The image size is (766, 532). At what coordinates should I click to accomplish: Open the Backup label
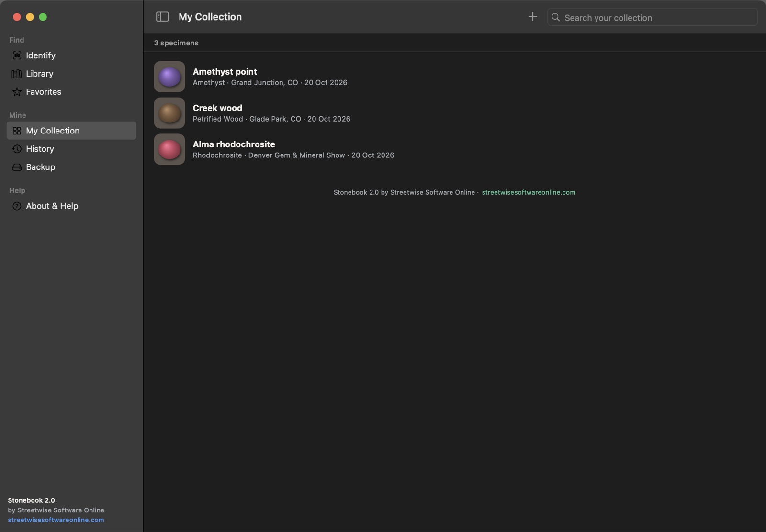pos(41,167)
